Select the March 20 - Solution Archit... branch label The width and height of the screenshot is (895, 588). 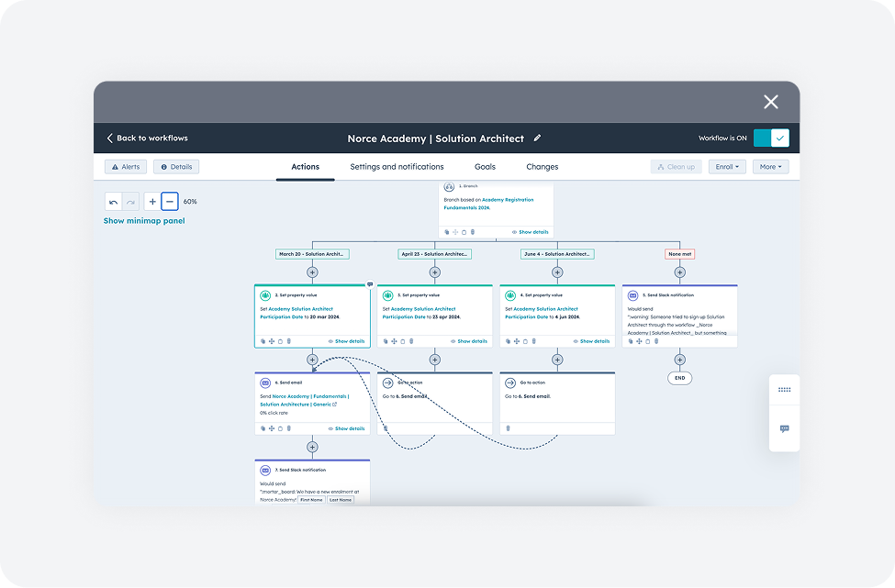point(312,254)
